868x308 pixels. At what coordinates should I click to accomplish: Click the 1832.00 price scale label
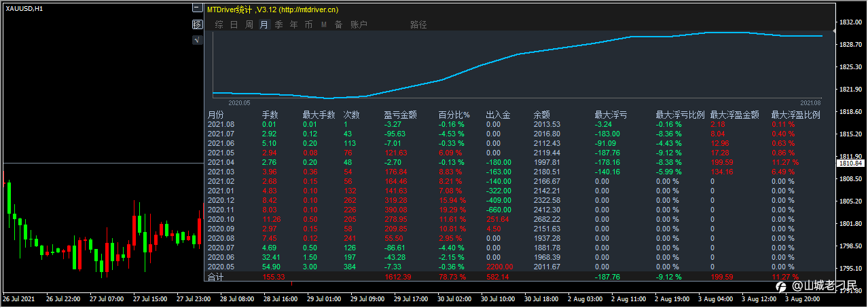tap(852, 22)
